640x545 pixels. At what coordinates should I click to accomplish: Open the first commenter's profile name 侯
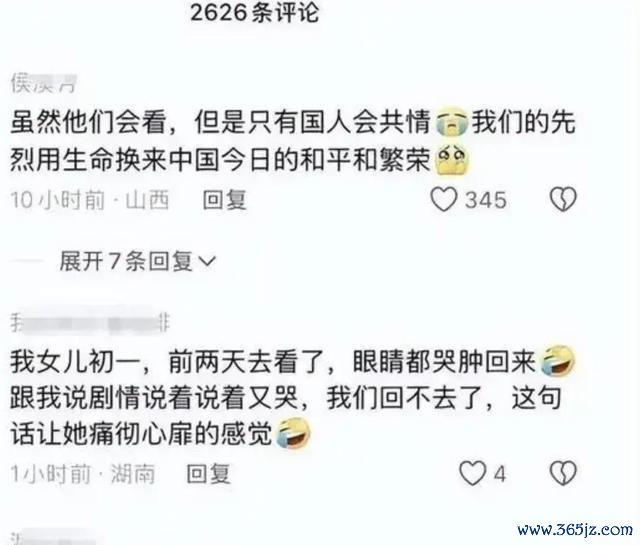44,84
